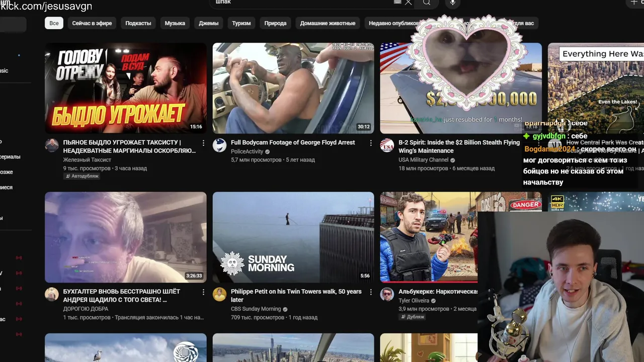Screen dimensions: 644x362
Task: Click verified badge next to CBS Sunday Morning
Action: tap(285, 309)
